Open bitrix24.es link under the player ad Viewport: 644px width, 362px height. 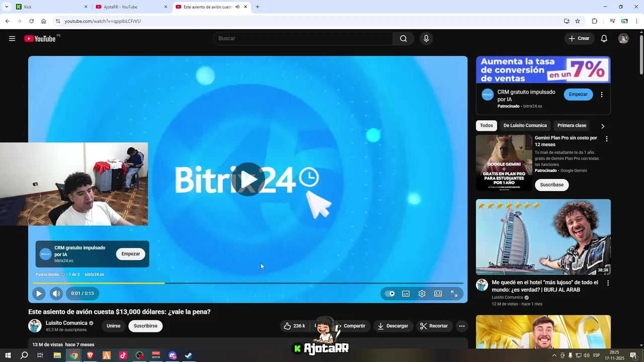point(95,275)
